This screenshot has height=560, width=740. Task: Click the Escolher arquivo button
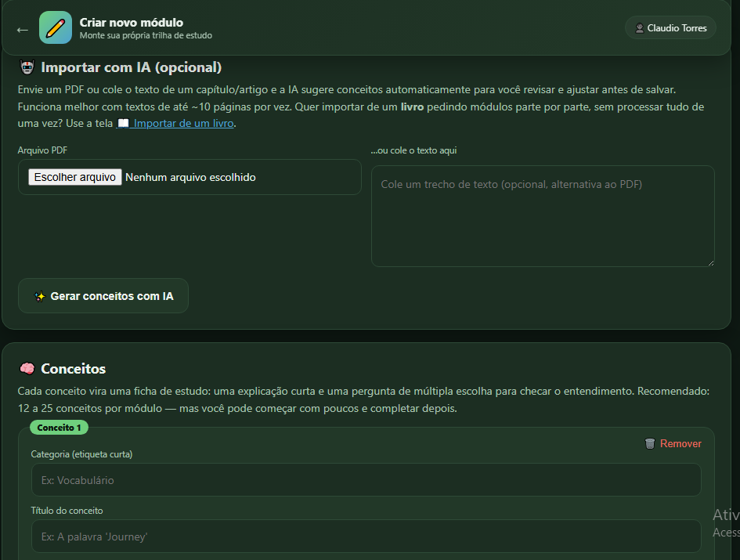coord(75,177)
